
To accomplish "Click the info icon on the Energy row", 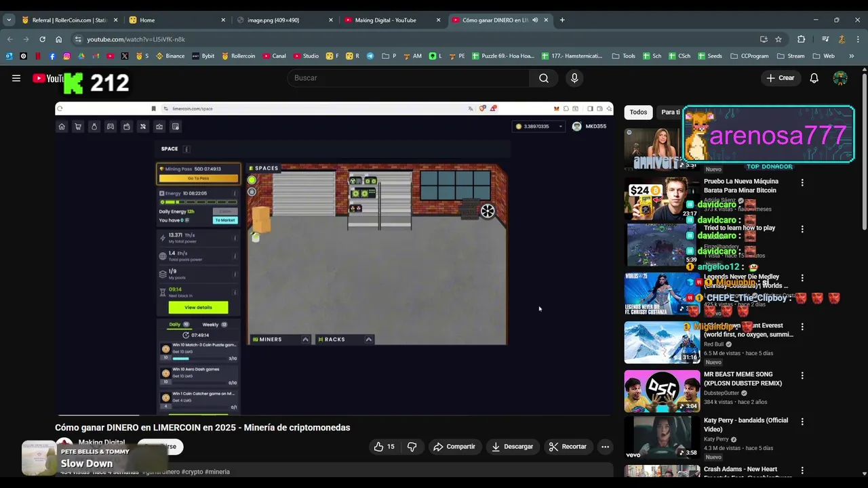I will (235, 193).
